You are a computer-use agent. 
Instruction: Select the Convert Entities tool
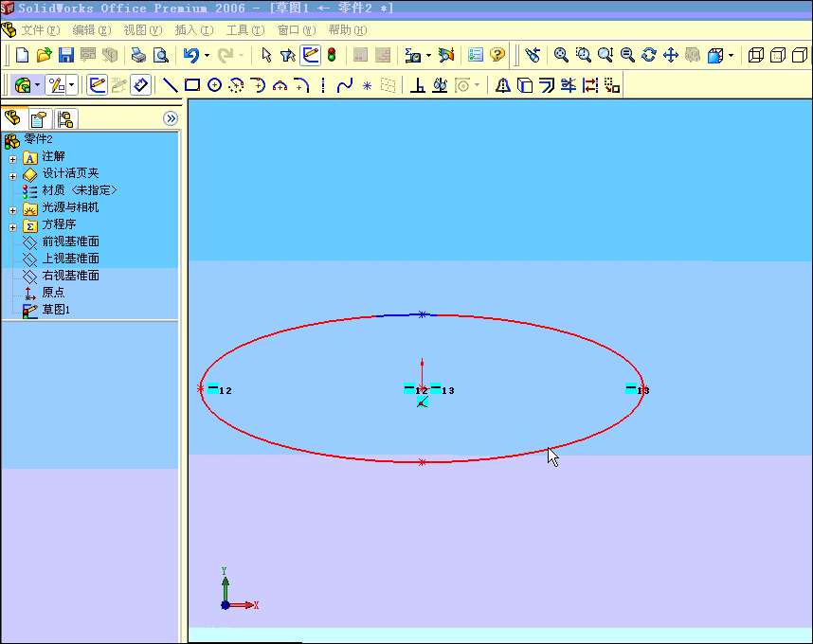525,85
